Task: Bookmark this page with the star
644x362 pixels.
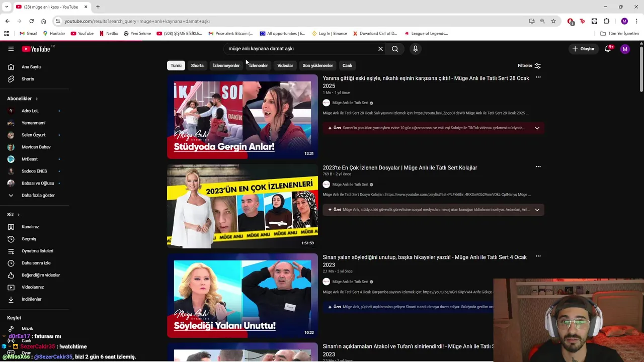Action: [553, 21]
